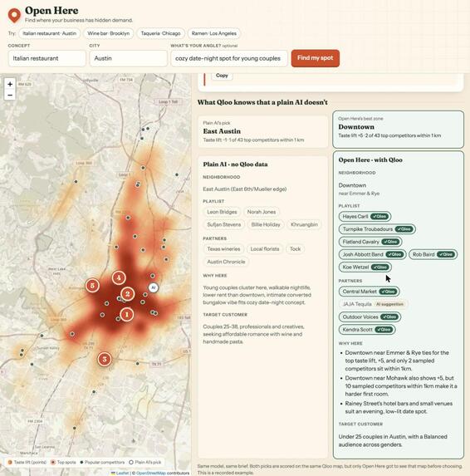470x476 pixels.
Task: Select top spot marker 3 on map
Action: (x=105, y=359)
